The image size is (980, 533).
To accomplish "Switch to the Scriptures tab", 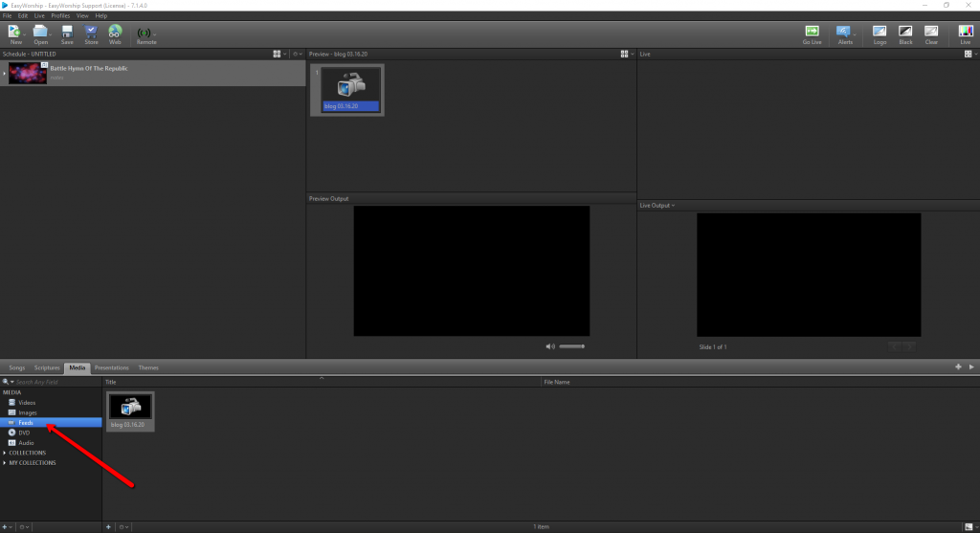I will [x=47, y=368].
